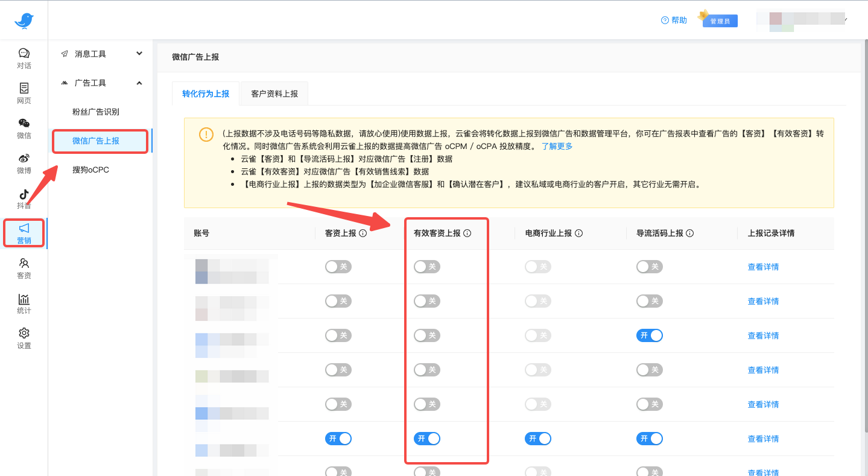Click the 微信广告上报 page title
Image resolution: width=868 pixels, height=476 pixels.
(195, 57)
